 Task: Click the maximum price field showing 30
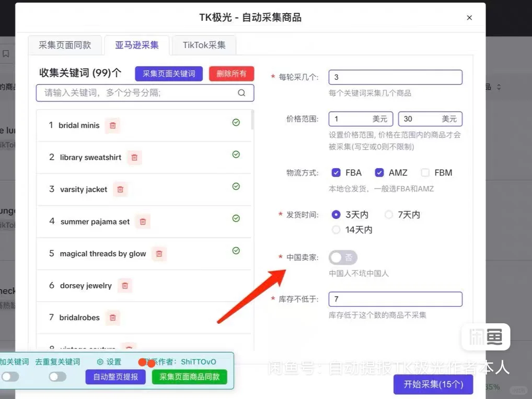(430, 119)
